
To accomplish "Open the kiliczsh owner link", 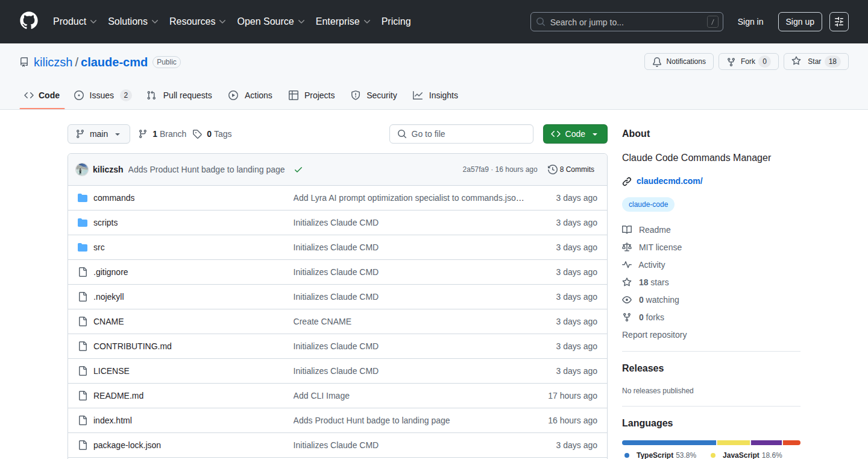I will (x=53, y=62).
